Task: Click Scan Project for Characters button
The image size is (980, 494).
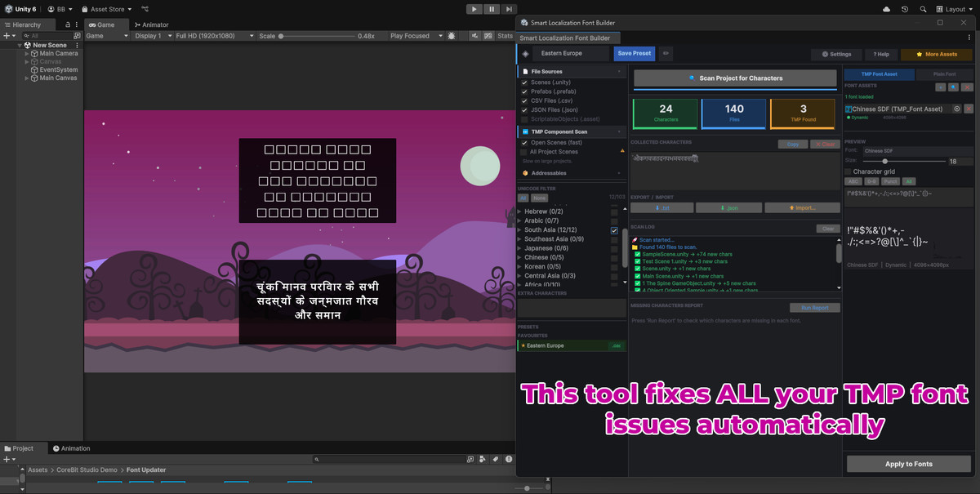Action: pos(735,78)
